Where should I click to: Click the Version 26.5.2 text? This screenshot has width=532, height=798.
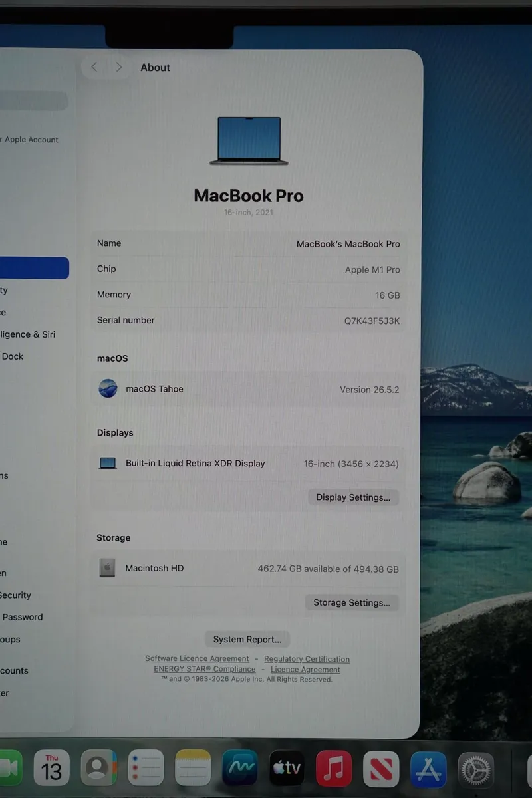pyautogui.click(x=370, y=390)
